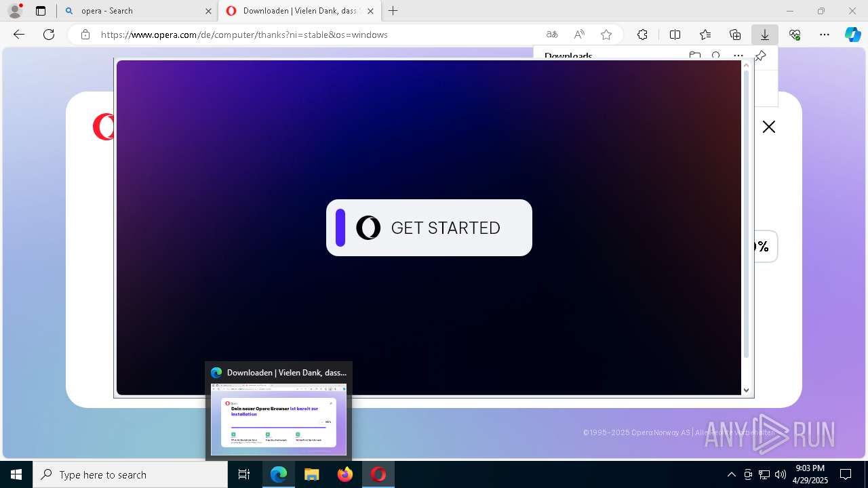Open the notification center
Viewport: 868px width, 488px height.
click(846, 474)
